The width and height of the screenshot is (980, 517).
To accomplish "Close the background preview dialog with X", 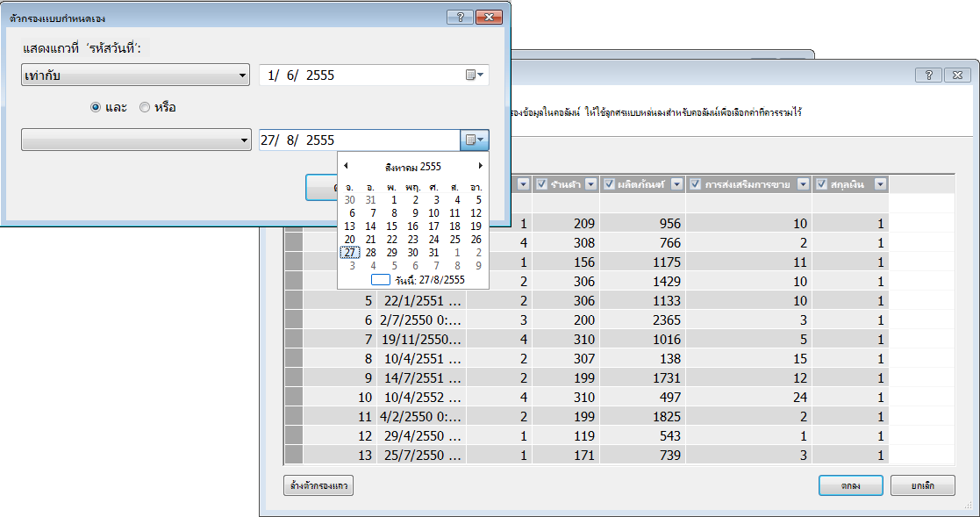I will coord(957,75).
